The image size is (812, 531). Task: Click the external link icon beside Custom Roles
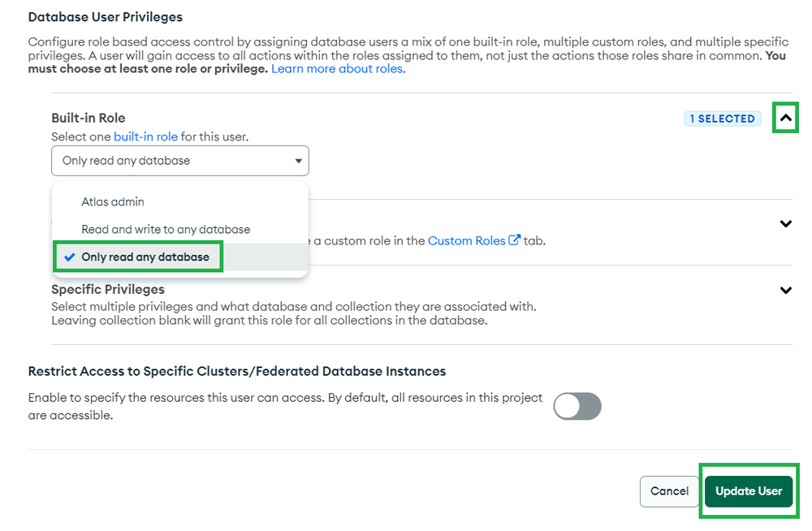point(514,240)
